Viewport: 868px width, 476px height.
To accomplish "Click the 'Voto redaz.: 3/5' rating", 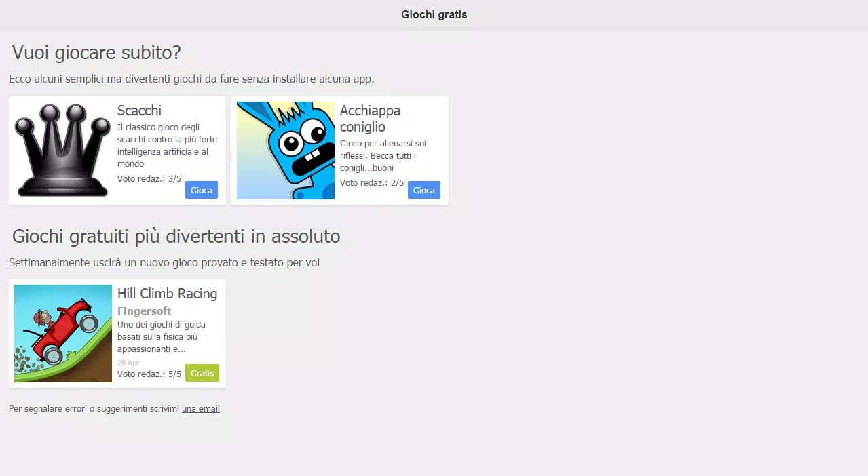I will (x=149, y=179).
